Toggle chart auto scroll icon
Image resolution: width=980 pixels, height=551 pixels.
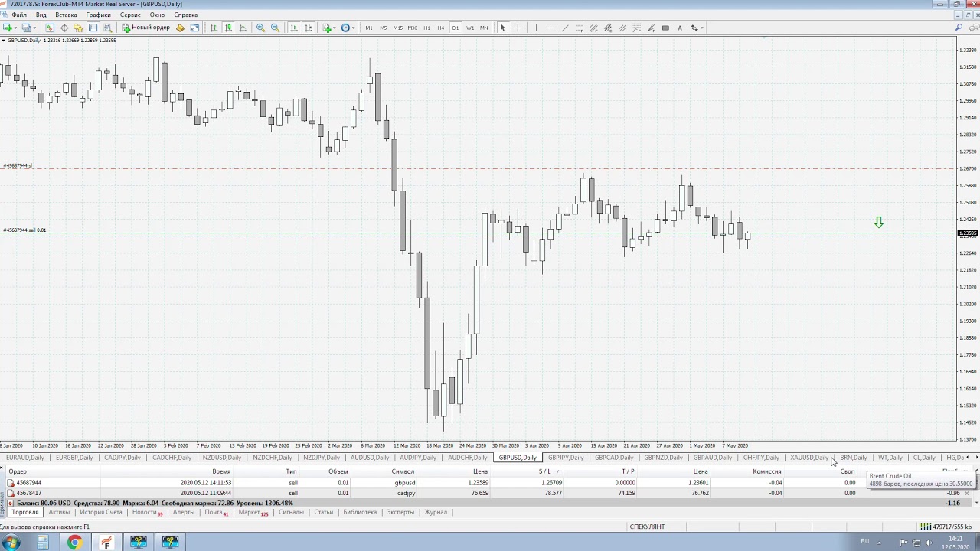[x=294, y=28]
